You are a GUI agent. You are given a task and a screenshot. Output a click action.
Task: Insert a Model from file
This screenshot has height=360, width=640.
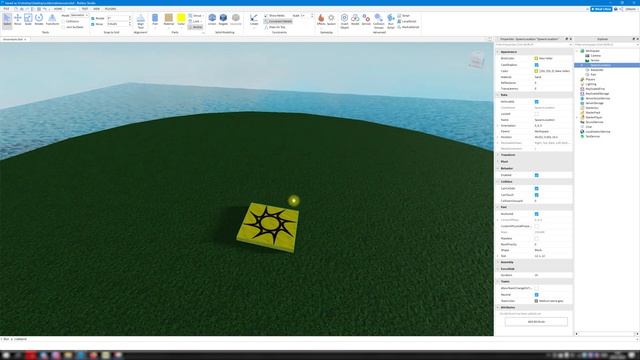355,20
